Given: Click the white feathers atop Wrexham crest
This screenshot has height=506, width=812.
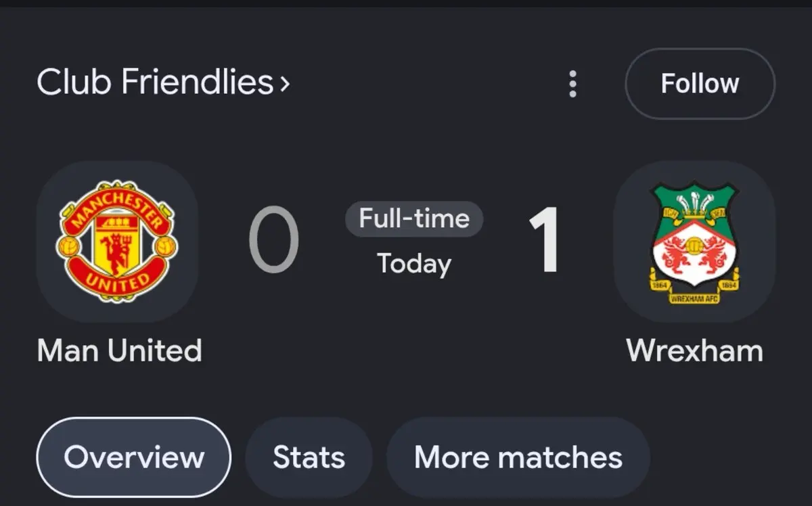Looking at the screenshot, I should click(x=694, y=200).
